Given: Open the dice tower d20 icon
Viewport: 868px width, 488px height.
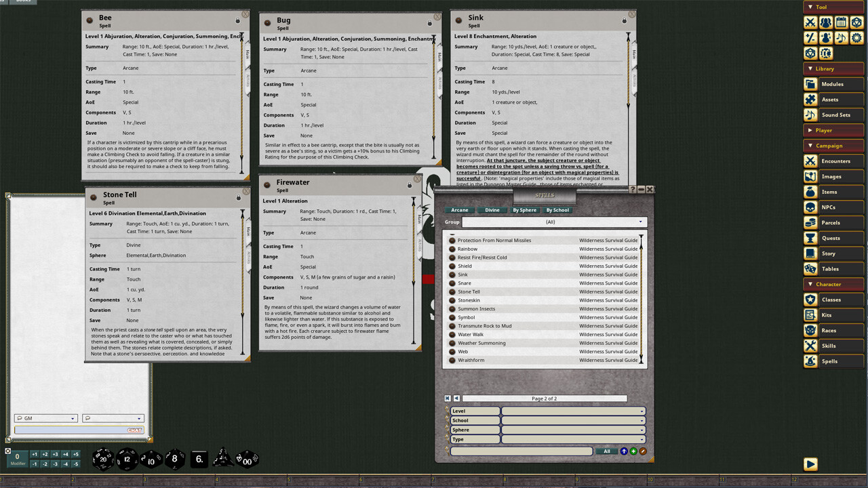Looking at the screenshot, I should 857,22.
